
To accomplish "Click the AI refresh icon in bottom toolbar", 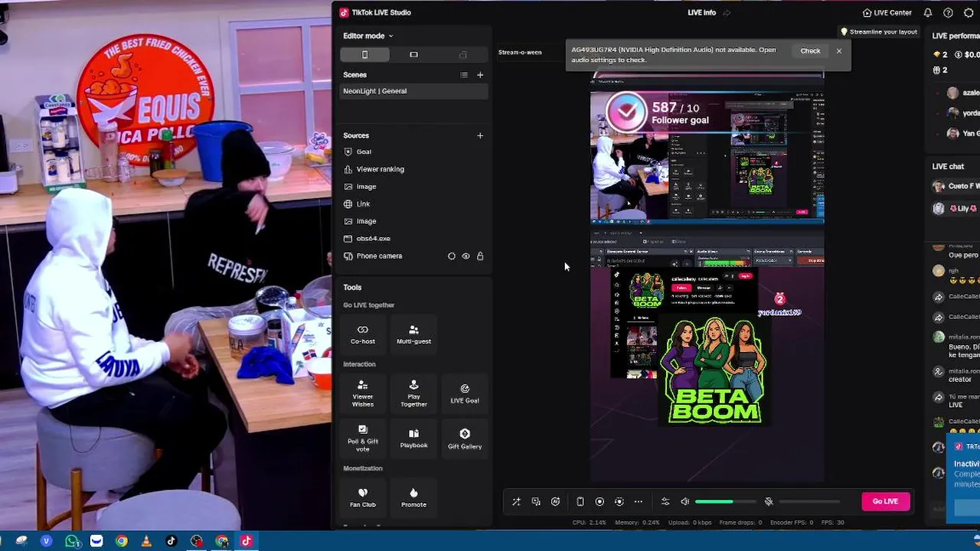I will (556, 502).
